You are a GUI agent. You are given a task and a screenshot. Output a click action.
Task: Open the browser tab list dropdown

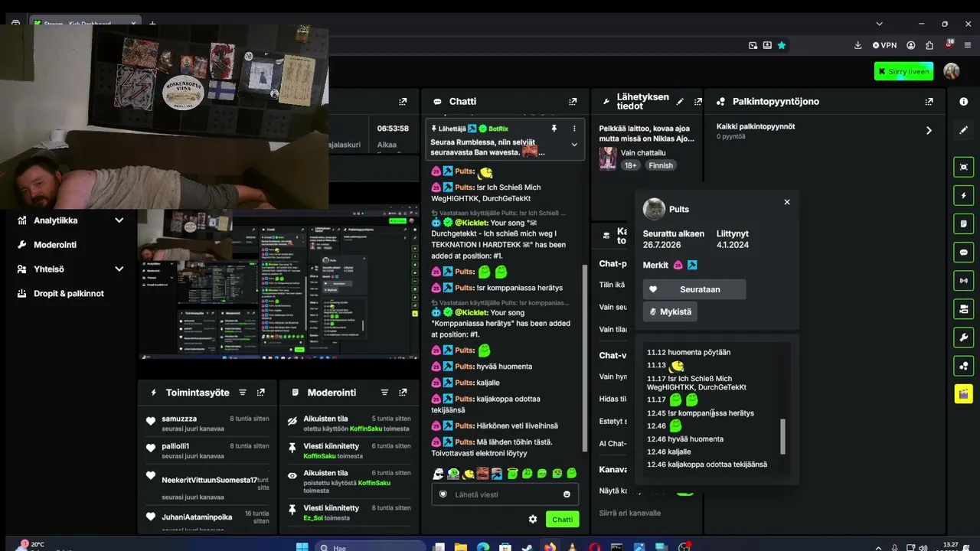tap(879, 24)
